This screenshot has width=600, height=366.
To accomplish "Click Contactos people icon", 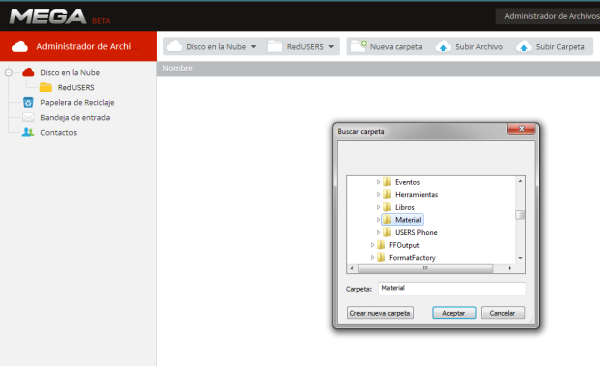I will click(28, 132).
